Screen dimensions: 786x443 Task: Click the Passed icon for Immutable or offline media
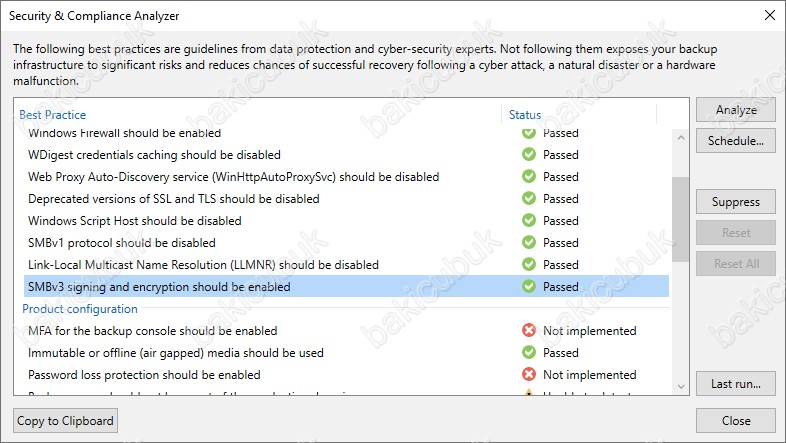coord(529,353)
